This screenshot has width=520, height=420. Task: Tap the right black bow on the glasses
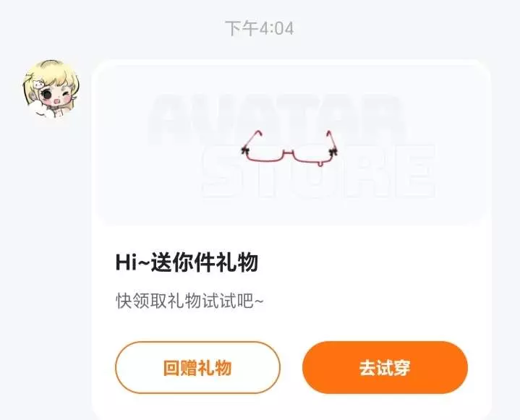[x=333, y=152]
